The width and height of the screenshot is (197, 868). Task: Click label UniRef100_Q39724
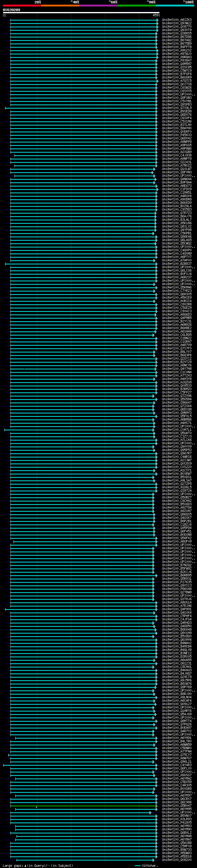177,491
